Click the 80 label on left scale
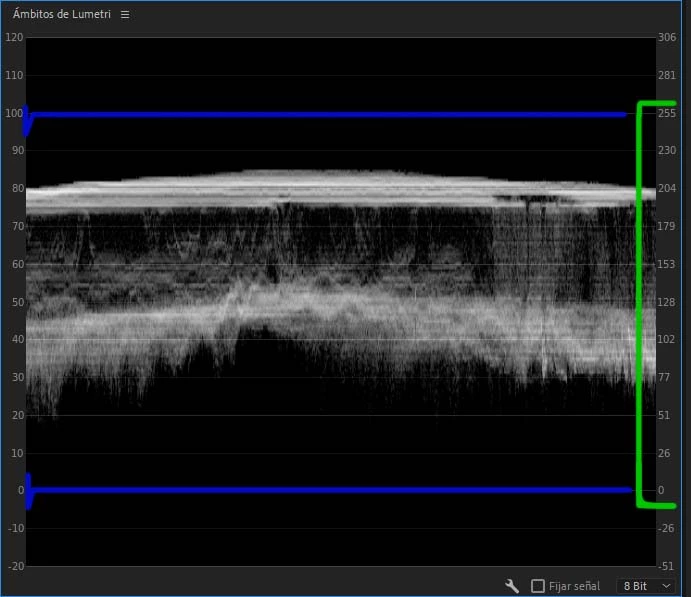Viewport: 691px width, 597px height. [x=18, y=189]
